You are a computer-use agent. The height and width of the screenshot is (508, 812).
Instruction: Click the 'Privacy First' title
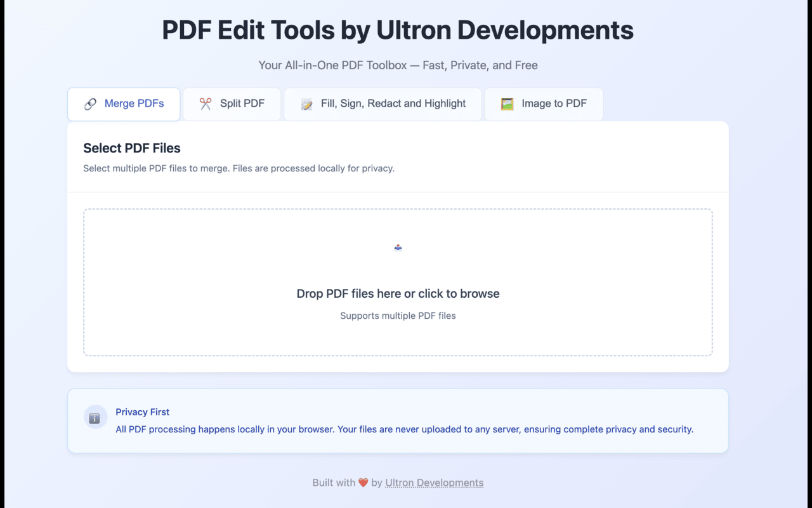(143, 412)
